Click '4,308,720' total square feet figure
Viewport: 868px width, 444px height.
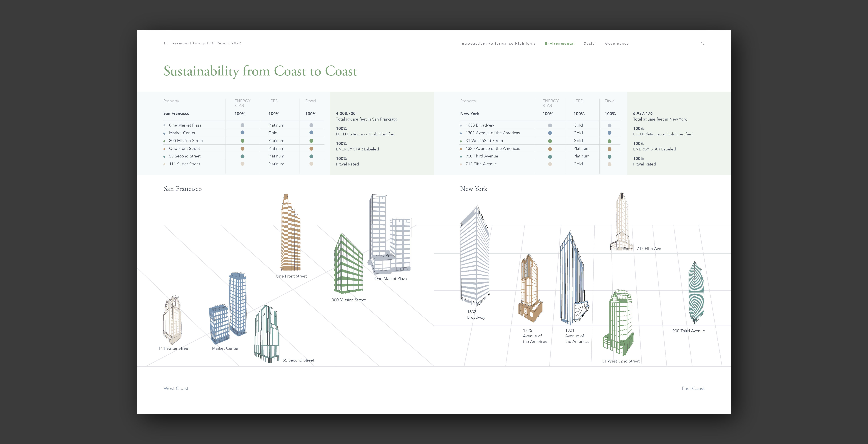coord(345,114)
